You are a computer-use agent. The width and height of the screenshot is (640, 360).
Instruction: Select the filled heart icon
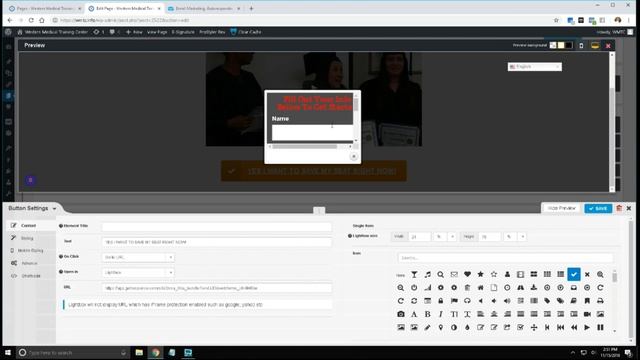point(467,274)
